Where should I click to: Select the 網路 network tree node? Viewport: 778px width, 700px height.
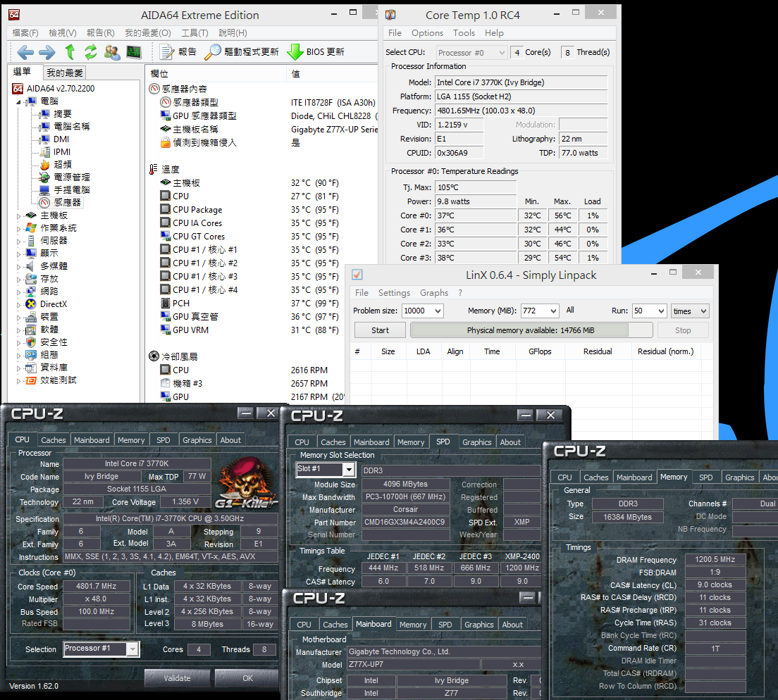tap(42, 291)
